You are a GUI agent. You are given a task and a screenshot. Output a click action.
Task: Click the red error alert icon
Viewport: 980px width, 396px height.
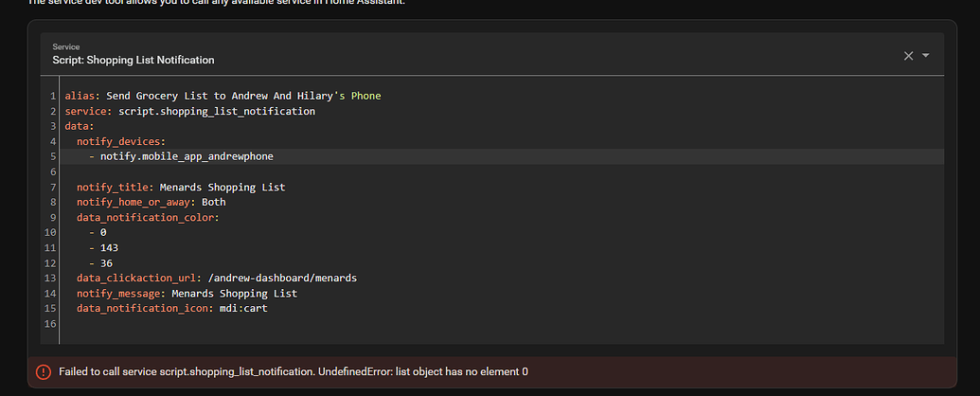(x=44, y=371)
